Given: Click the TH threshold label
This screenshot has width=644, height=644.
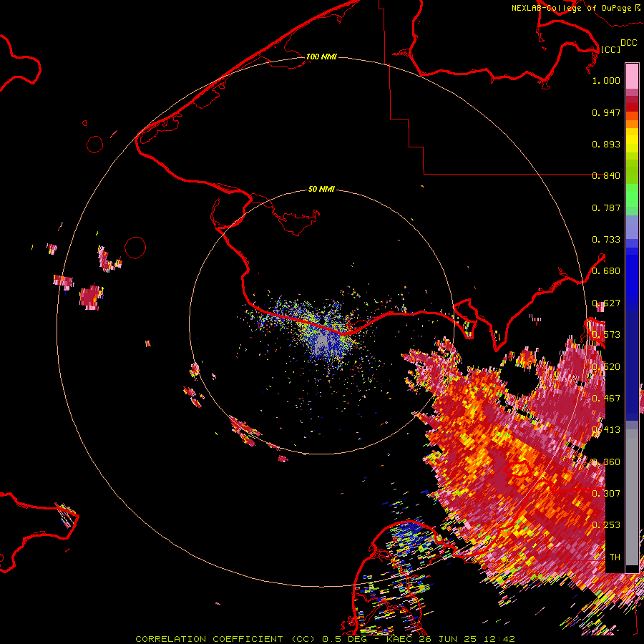Looking at the screenshot, I should (x=615, y=557).
